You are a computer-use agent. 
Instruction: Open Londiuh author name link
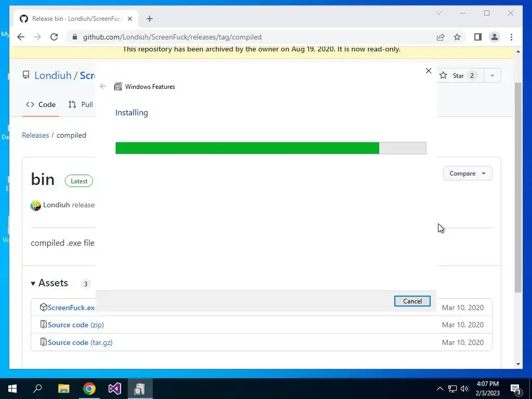(x=56, y=205)
